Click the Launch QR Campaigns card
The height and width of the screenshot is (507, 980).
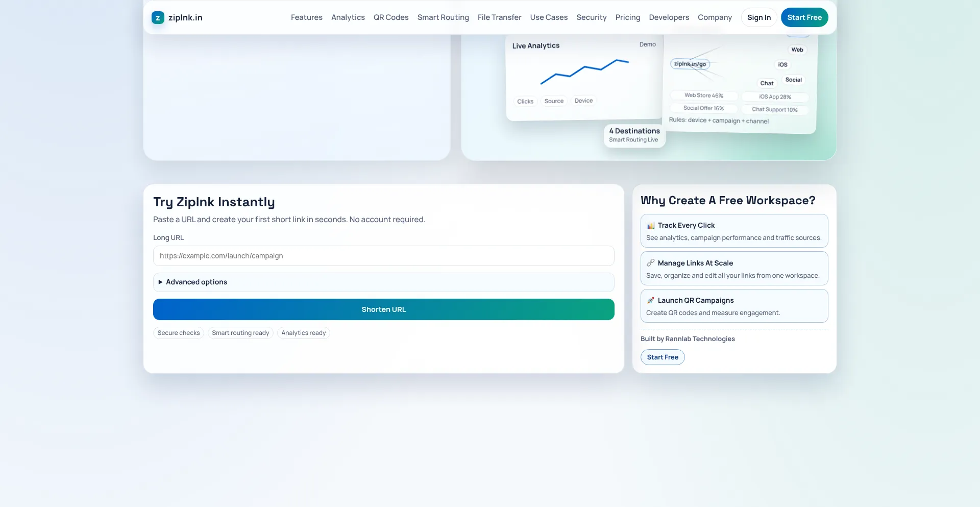pos(734,306)
